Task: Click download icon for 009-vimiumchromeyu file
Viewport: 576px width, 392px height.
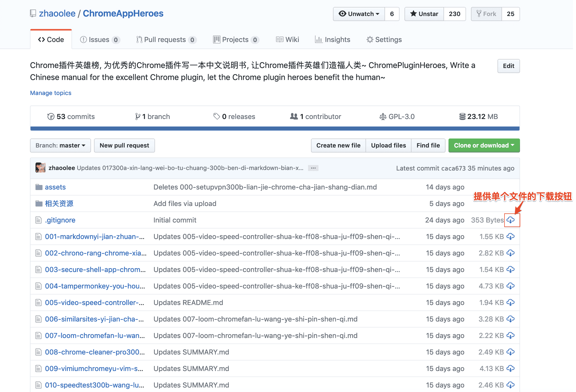Action: [x=510, y=368]
